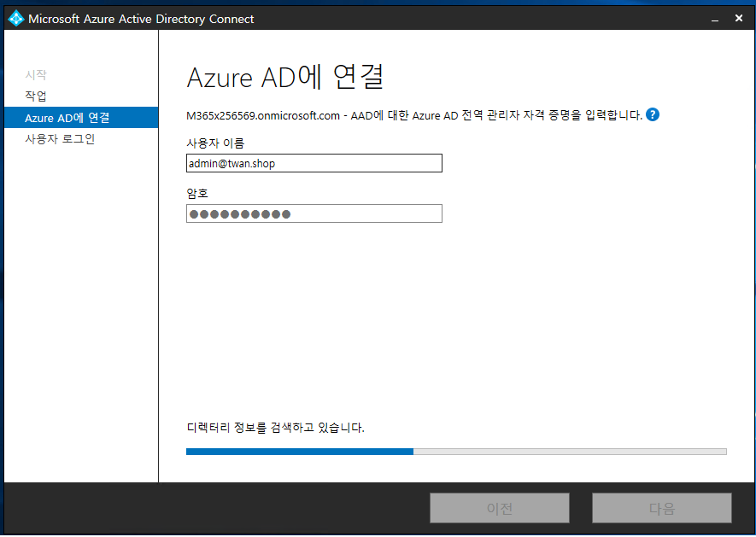Open the Azure AD에 연결 sidebar step
This screenshot has width=756, height=537.
coord(81,118)
